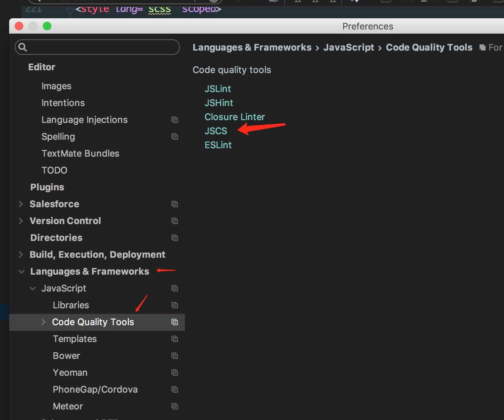Expand Build, Execution, Deployment section

point(21,255)
